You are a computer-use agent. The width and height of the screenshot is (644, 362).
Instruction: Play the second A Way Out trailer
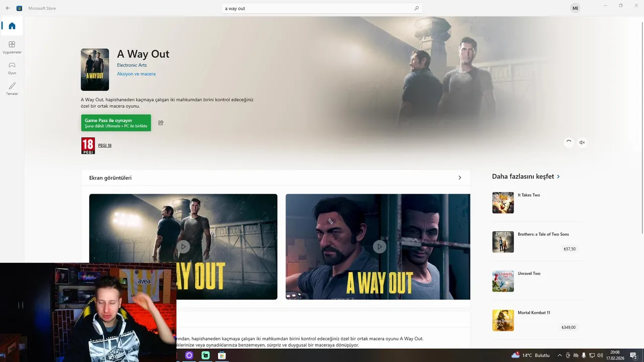[x=379, y=246]
